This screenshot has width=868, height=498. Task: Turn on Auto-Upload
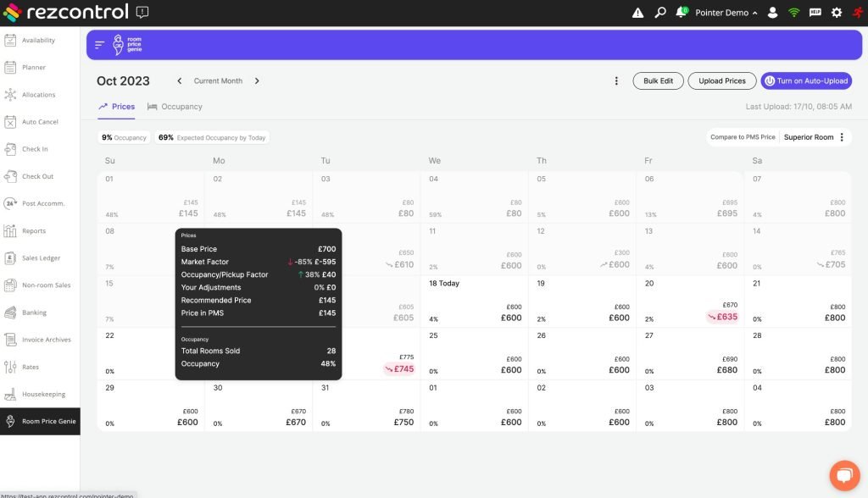(x=806, y=81)
